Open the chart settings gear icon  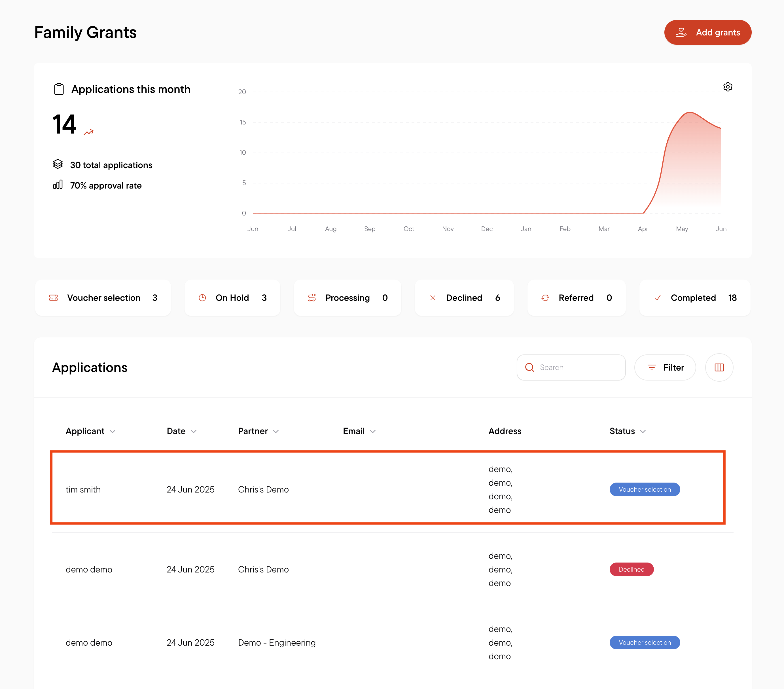coord(728,87)
